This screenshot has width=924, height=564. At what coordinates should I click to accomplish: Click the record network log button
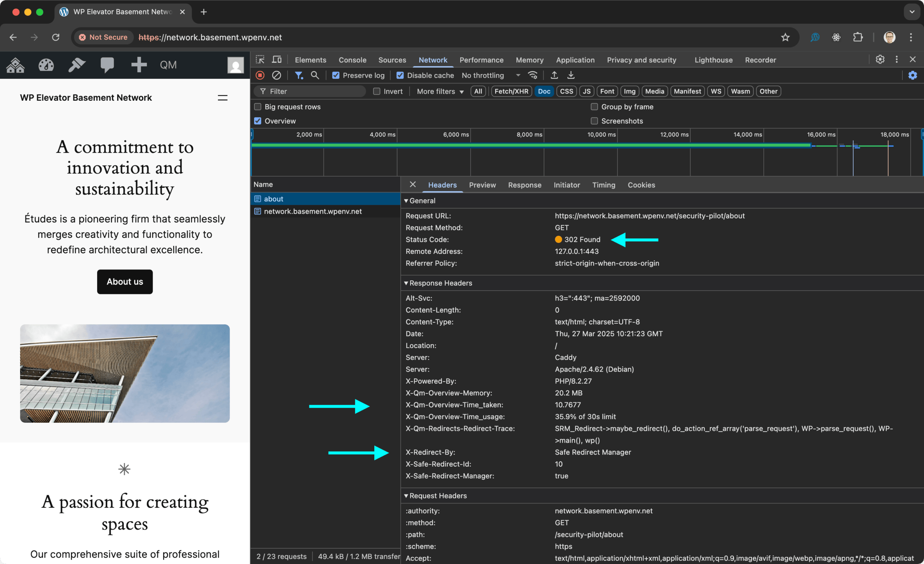tap(260, 75)
